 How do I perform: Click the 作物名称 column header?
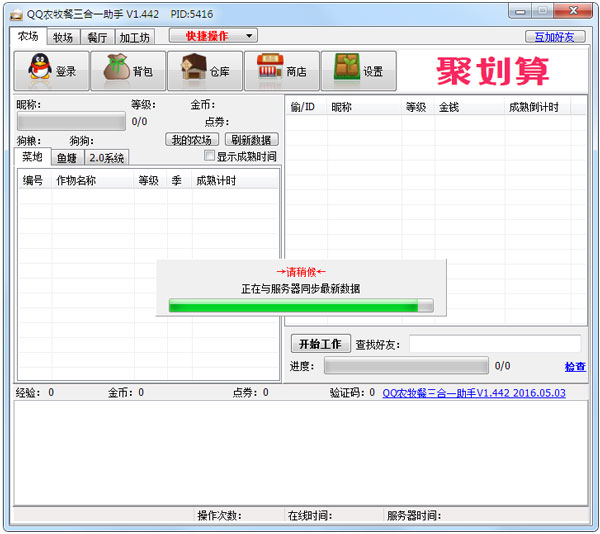tap(93, 180)
